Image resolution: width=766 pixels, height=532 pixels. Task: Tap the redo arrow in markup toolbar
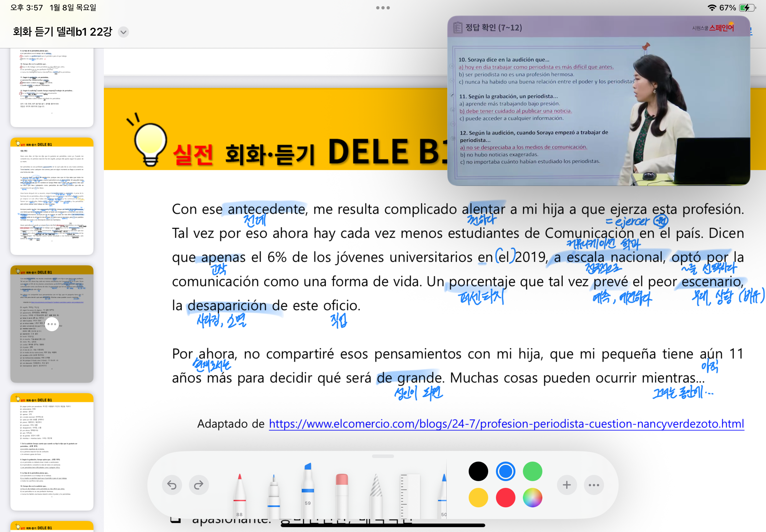point(199,485)
